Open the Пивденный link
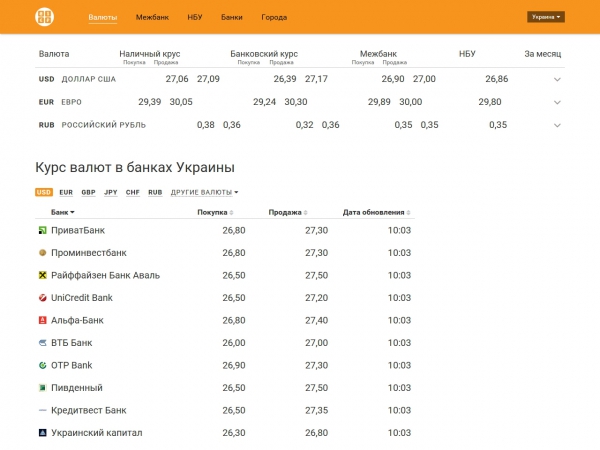 point(77,388)
